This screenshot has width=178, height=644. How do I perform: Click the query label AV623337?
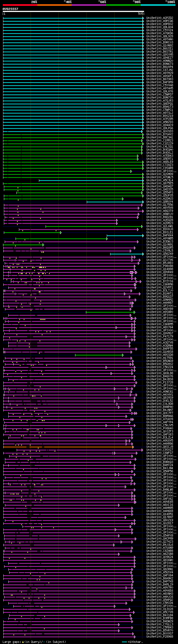tap(11, 9)
